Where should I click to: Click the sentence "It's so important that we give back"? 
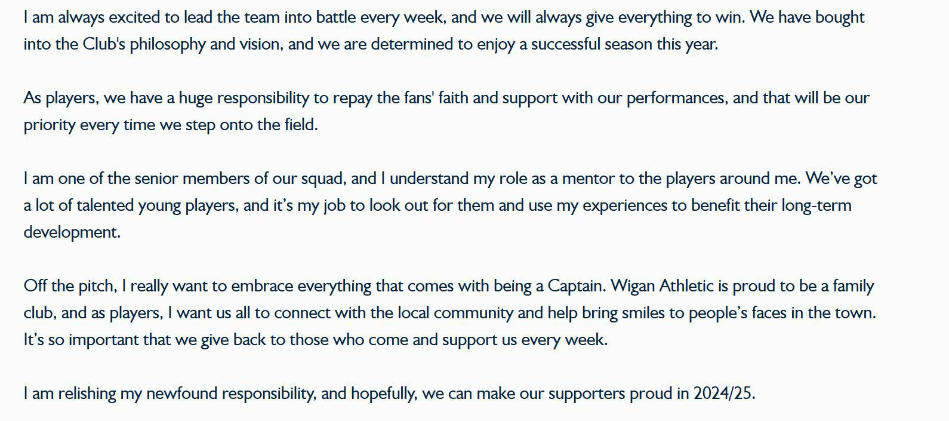(x=315, y=339)
